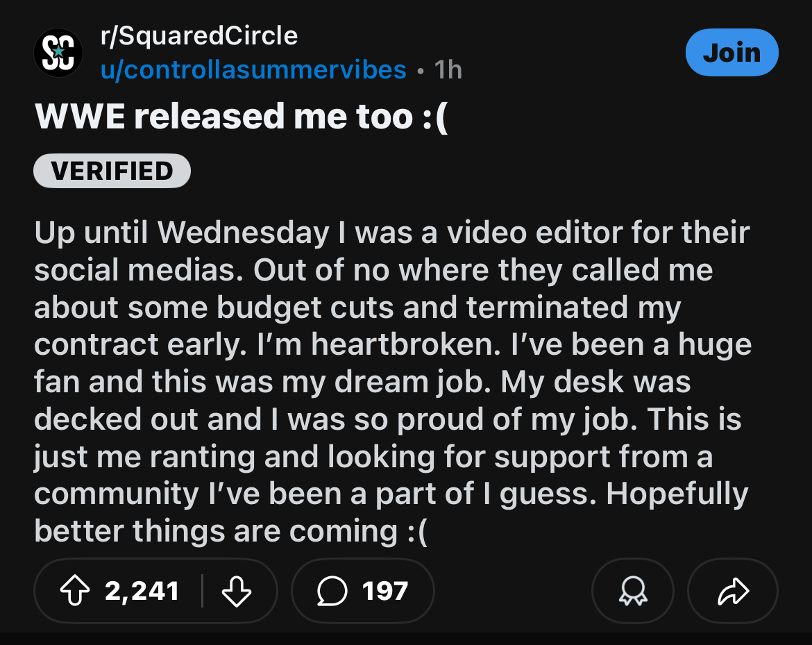Join the r/SquaredCircle community
The height and width of the screenshot is (645, 812).
click(731, 53)
